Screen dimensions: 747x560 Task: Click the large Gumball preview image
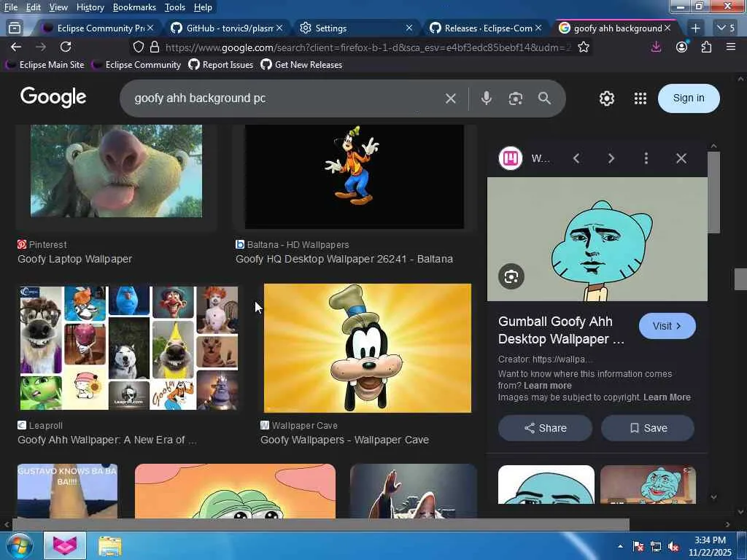click(x=597, y=239)
